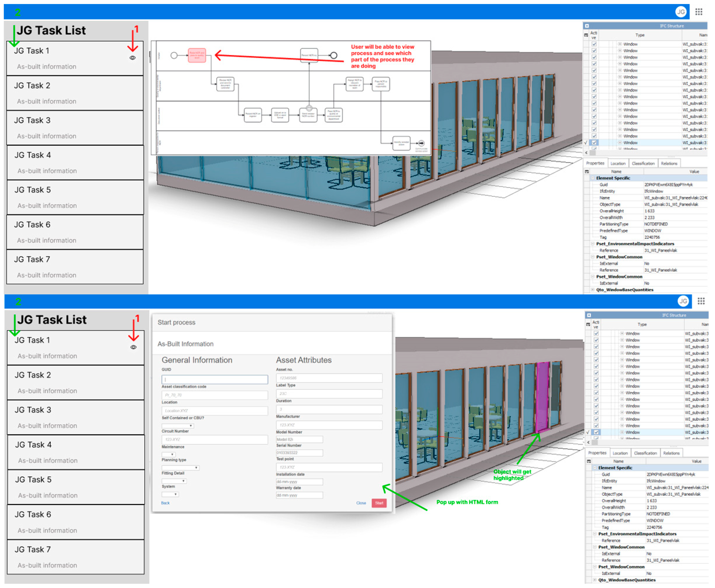Click the Back link in Start process form

(165, 503)
